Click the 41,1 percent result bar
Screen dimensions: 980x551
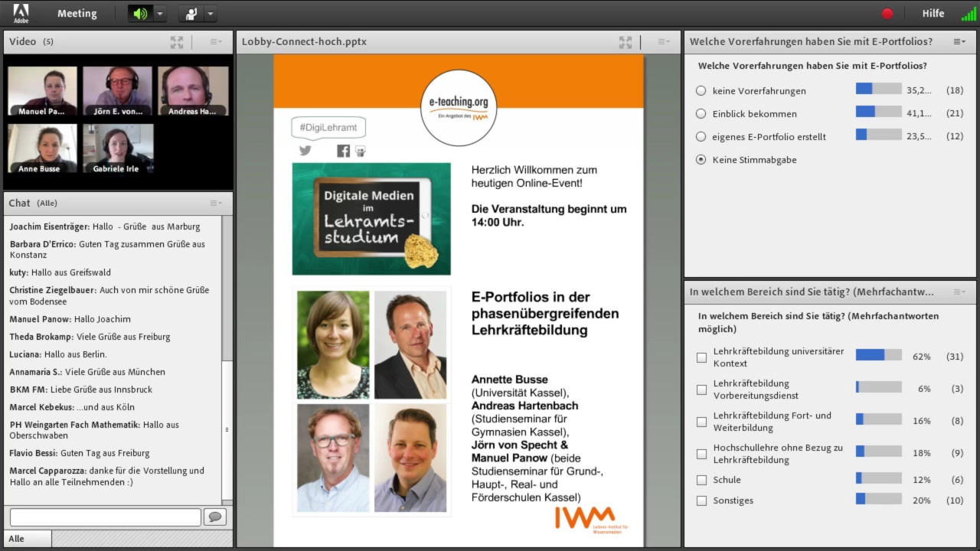point(878,112)
